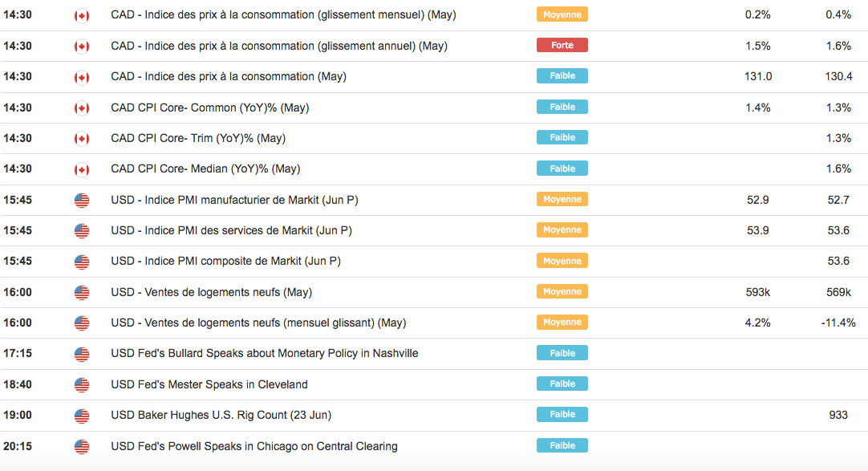Click US flag next to Baker Hughes Rig Count
This screenshot has width=868, height=471.
click(81, 416)
